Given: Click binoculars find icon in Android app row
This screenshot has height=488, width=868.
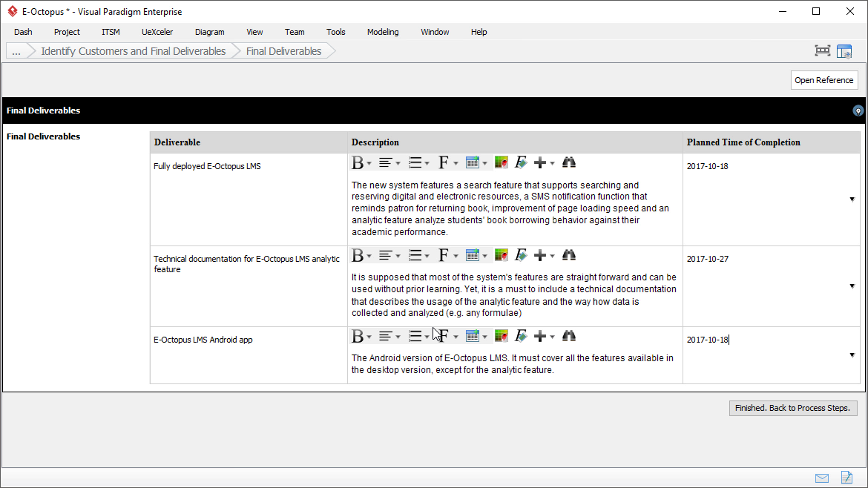Looking at the screenshot, I should 569,336.
